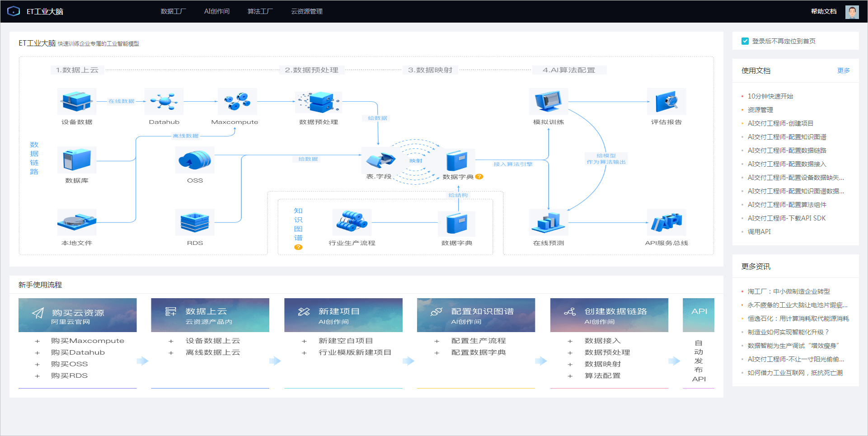Click the OSS cloud icon
The image size is (868, 436).
point(195,160)
